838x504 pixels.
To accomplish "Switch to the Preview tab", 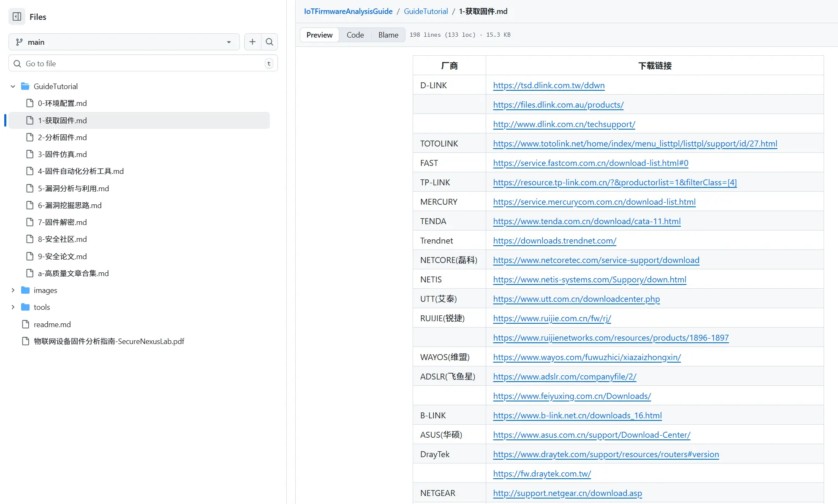I will pos(319,35).
